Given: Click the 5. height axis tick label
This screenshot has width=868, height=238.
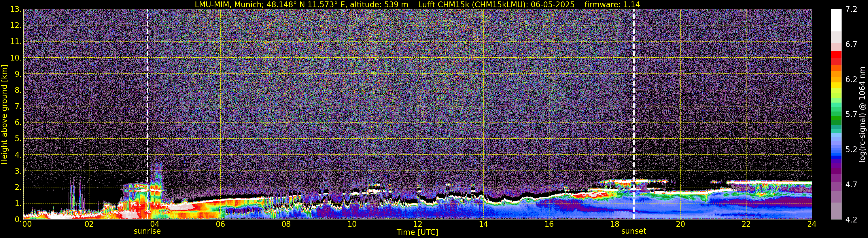Looking at the screenshot, I should click(18, 139).
